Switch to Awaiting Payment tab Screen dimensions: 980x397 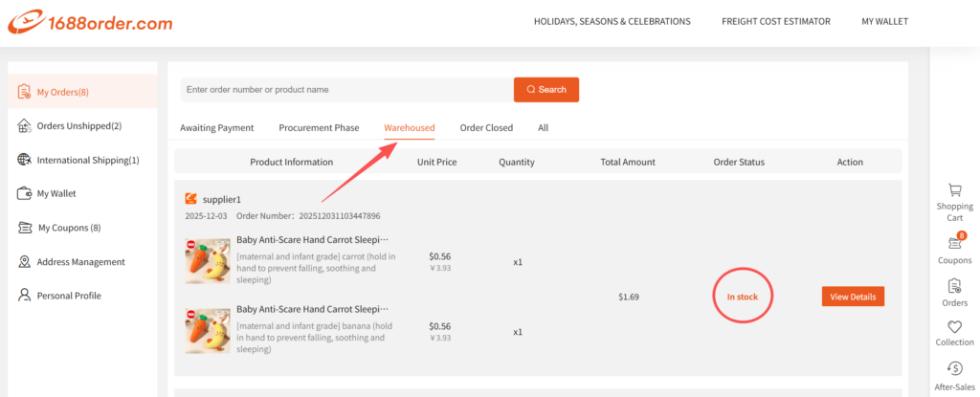tap(216, 128)
